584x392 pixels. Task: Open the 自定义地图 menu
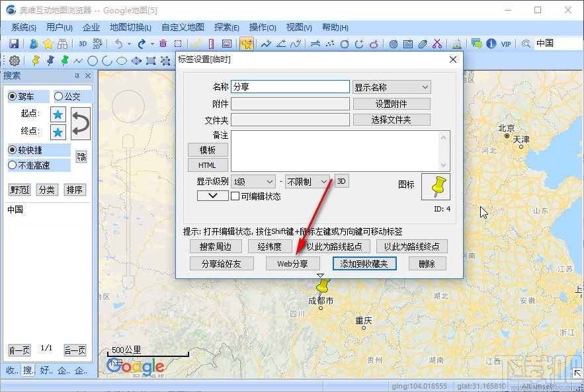(183, 27)
